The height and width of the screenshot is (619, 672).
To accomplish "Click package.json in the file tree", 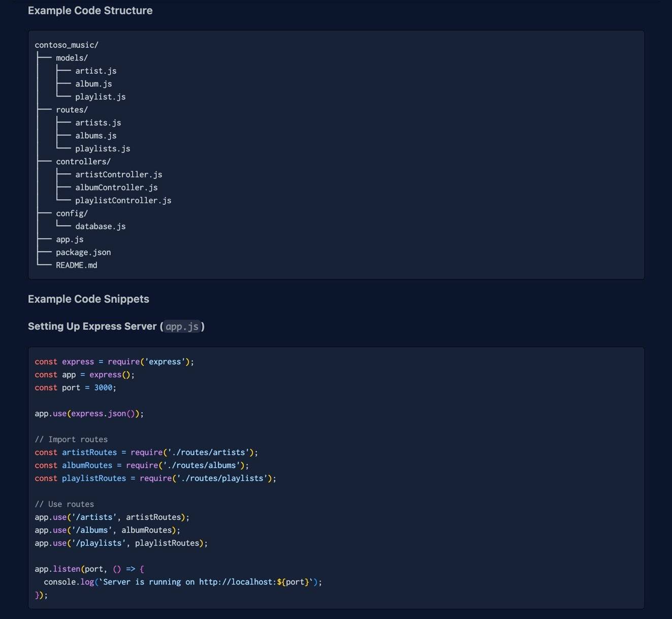I will tap(83, 253).
